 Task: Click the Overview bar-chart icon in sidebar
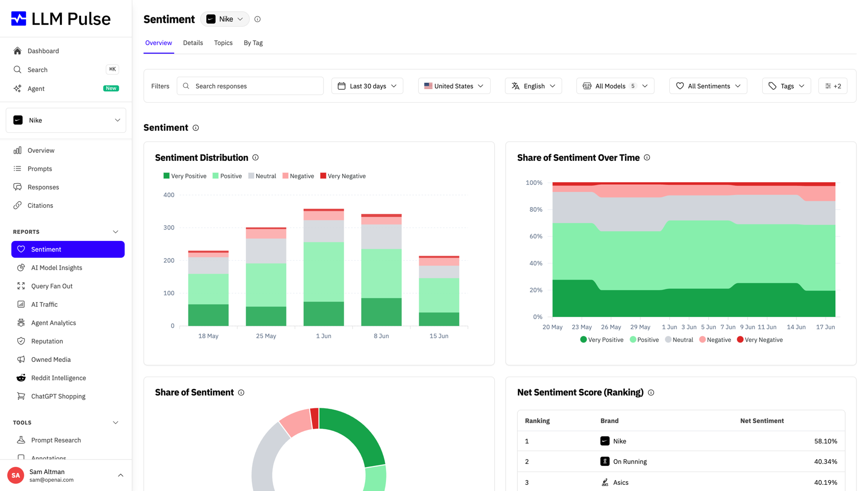[x=17, y=150]
